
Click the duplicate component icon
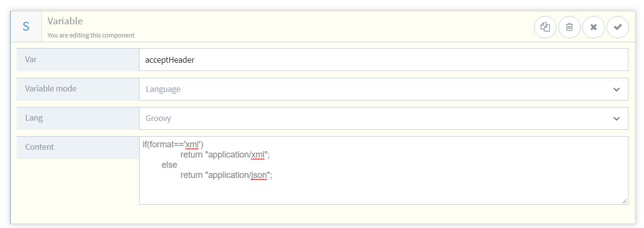coord(545,27)
